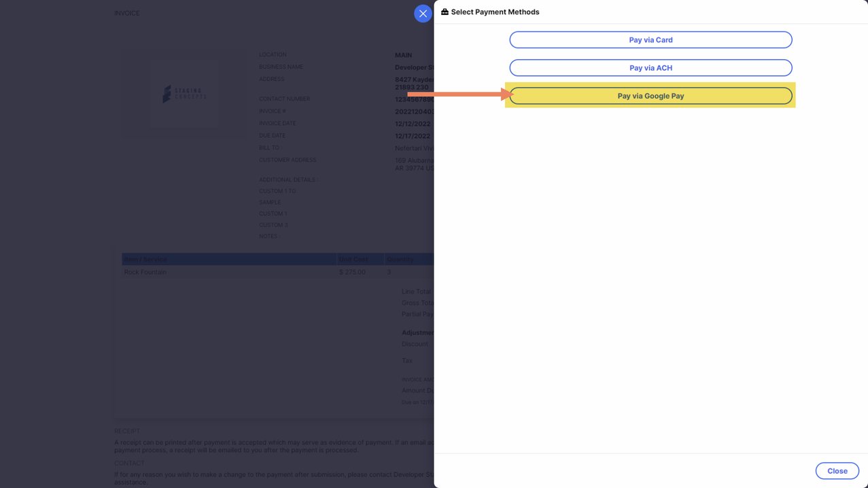Click the CONTACT NUMBER label
This screenshot has width=868, height=488.
pos(284,99)
